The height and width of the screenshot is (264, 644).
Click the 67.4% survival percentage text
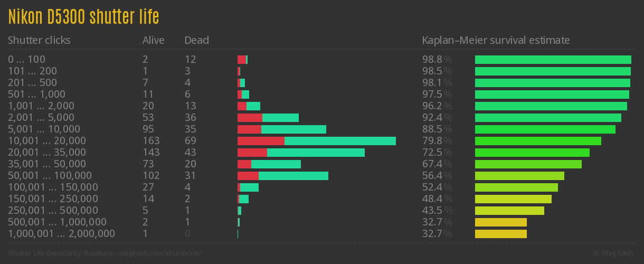click(437, 164)
